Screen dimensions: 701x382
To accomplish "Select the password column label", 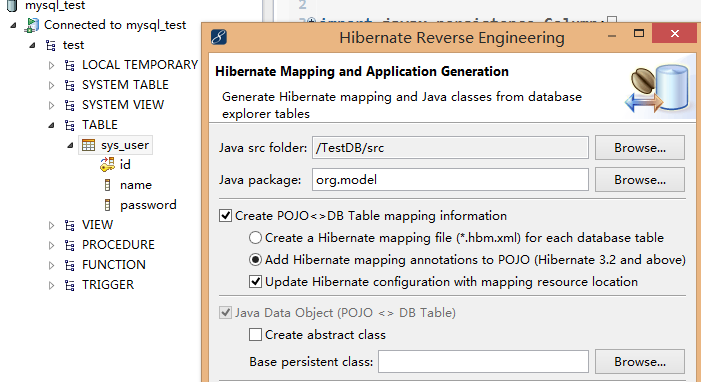I will [148, 205].
